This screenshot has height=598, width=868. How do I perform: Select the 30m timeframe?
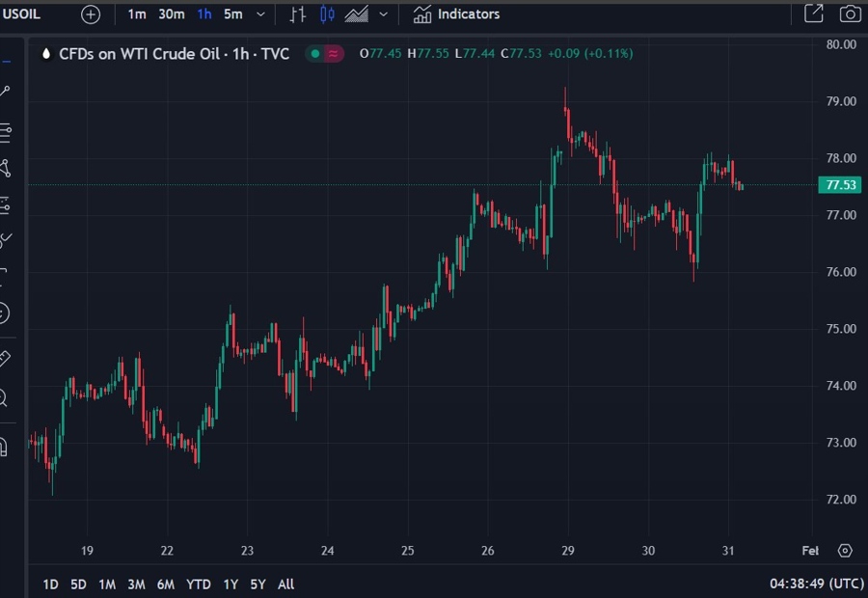pyautogui.click(x=172, y=14)
